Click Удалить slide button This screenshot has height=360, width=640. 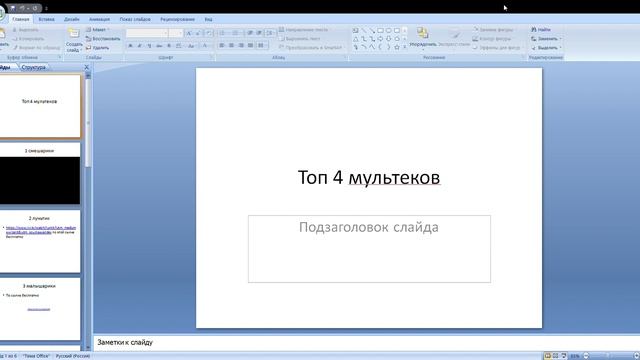pos(98,48)
